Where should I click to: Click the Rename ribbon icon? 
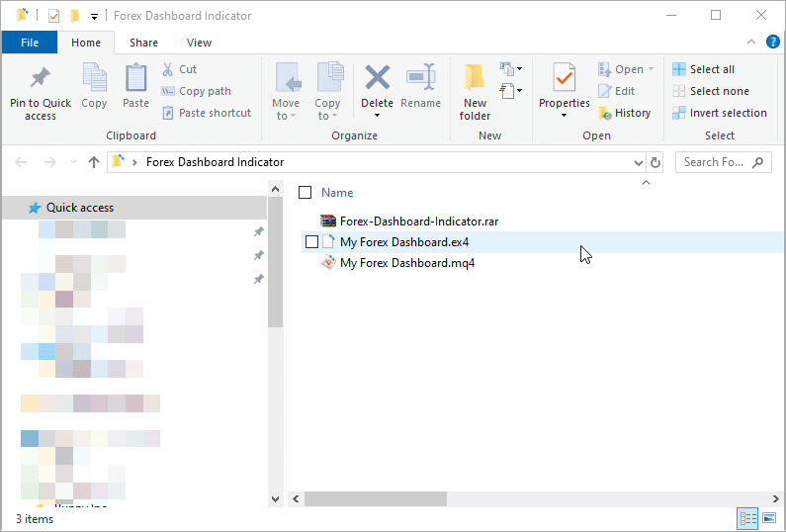point(420,77)
